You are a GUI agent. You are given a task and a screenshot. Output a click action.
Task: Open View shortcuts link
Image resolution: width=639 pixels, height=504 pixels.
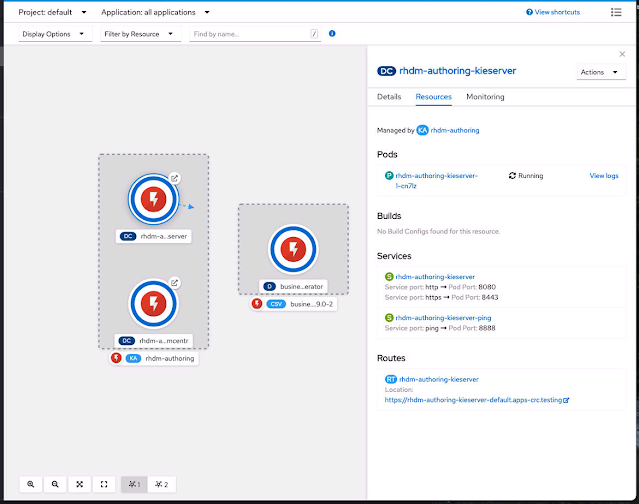[x=553, y=12]
